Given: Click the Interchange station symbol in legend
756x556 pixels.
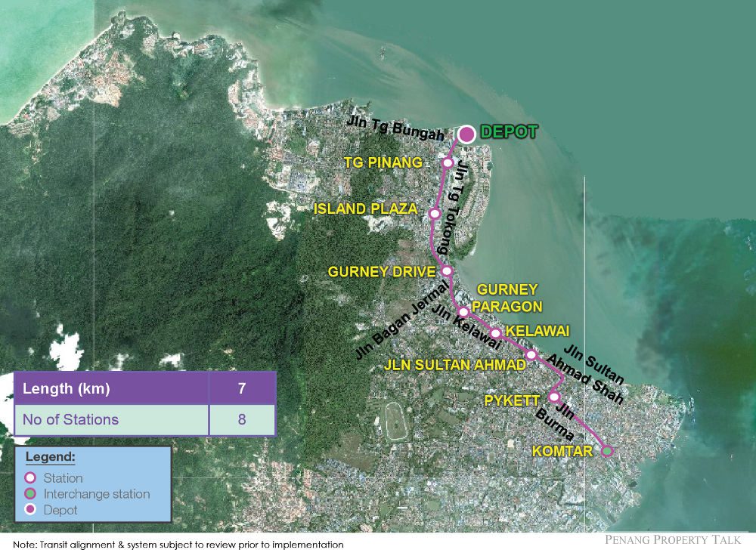Looking at the screenshot, I should (30, 494).
